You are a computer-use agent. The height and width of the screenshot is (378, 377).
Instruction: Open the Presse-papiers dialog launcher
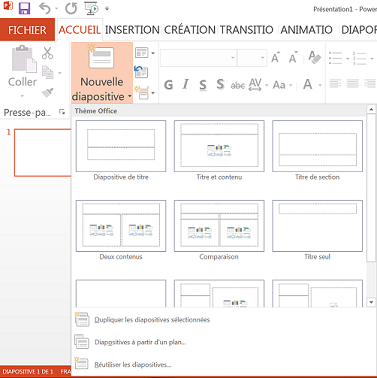(62, 112)
